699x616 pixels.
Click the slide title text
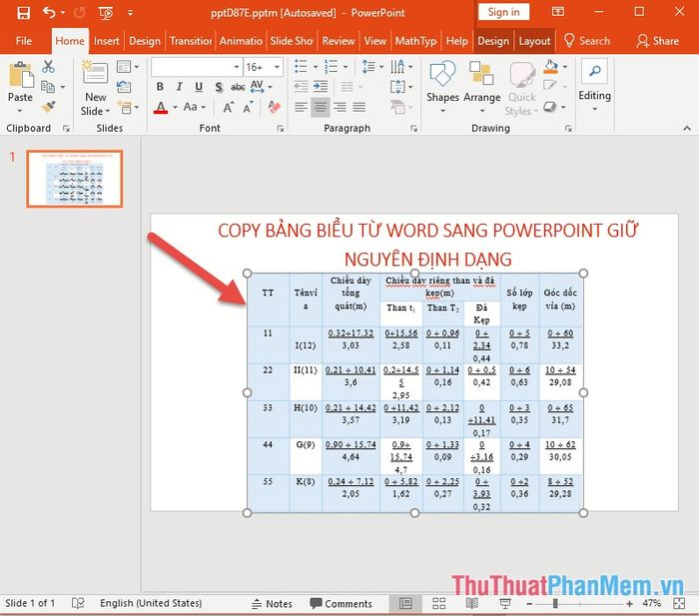(x=428, y=245)
